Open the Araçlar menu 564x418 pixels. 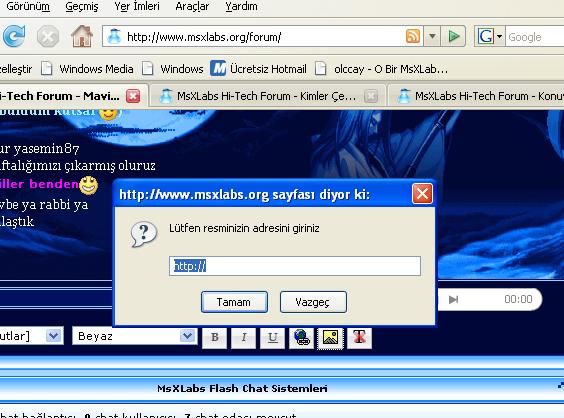pos(192,6)
